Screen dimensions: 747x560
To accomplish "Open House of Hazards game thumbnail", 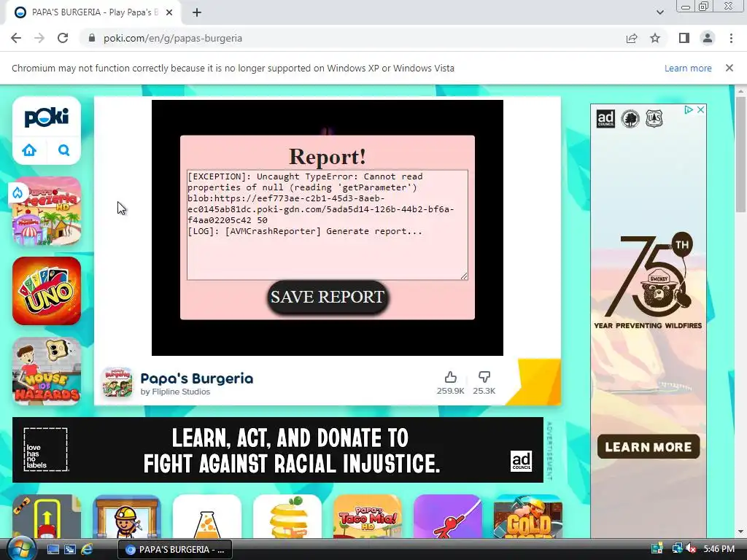I will pos(47,371).
